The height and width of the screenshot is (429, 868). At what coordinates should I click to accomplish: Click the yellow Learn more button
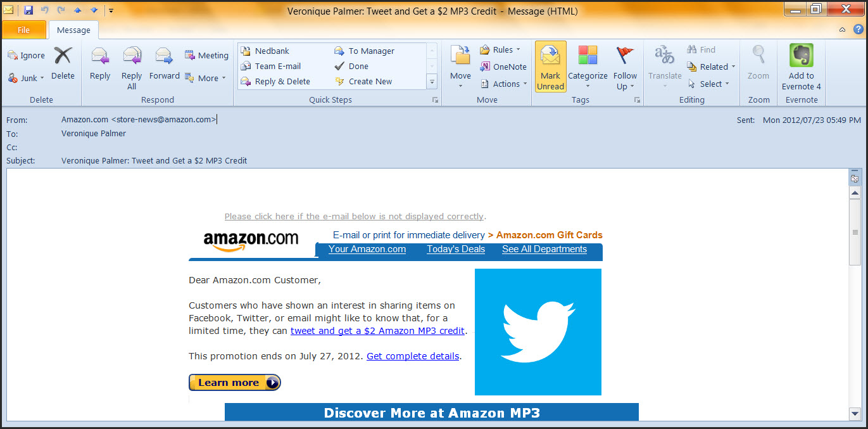(234, 383)
